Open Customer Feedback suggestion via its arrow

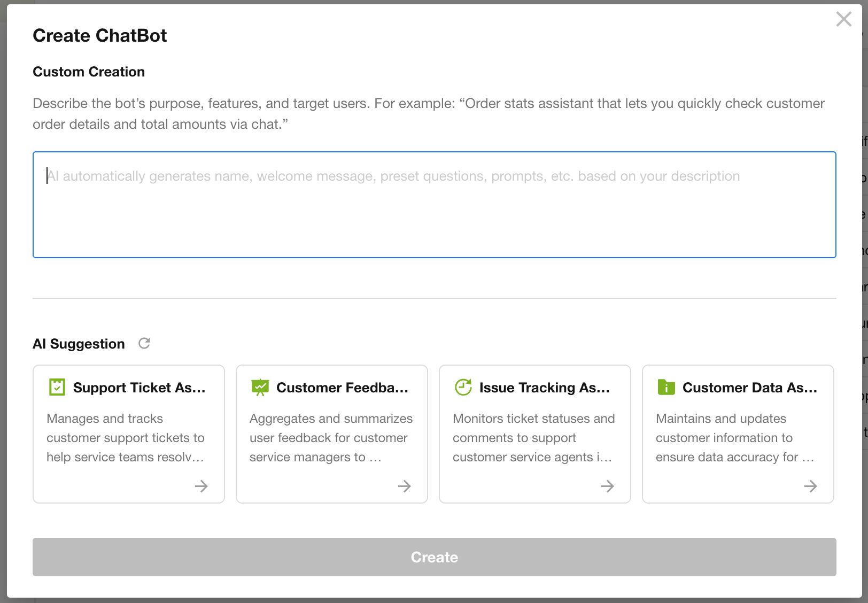point(405,486)
